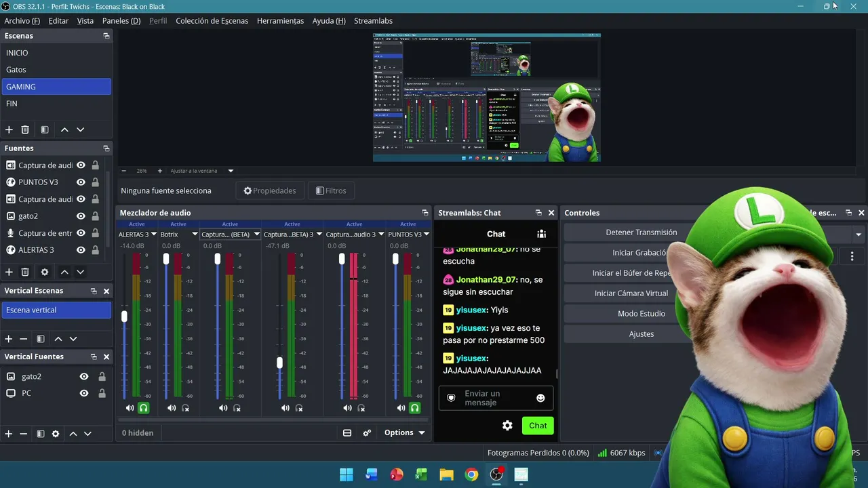Focus the Enviar un mensaje chat field
The height and width of the screenshot is (488, 868).
tap(496, 399)
